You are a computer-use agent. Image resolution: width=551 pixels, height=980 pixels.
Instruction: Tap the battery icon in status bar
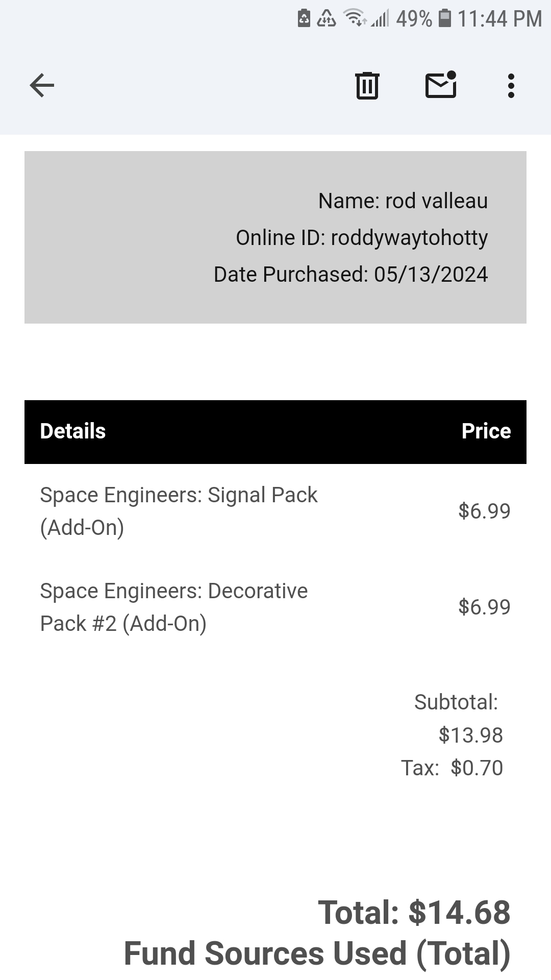(x=445, y=18)
